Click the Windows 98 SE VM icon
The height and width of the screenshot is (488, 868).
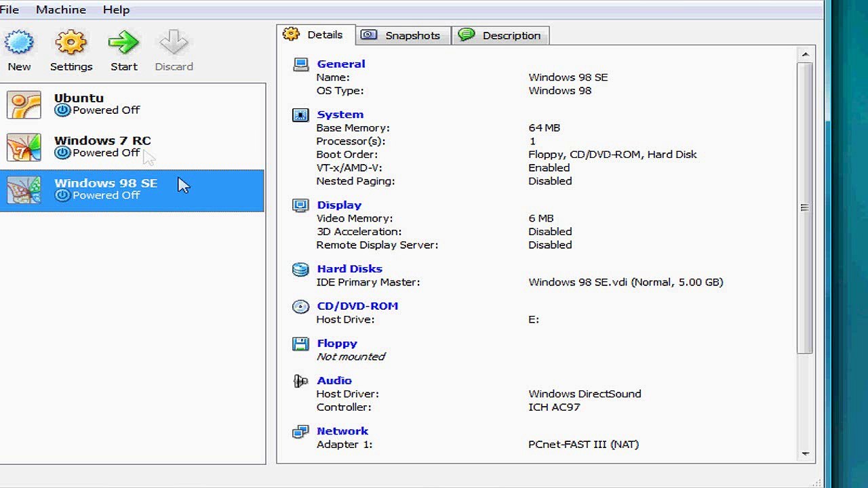click(x=24, y=190)
